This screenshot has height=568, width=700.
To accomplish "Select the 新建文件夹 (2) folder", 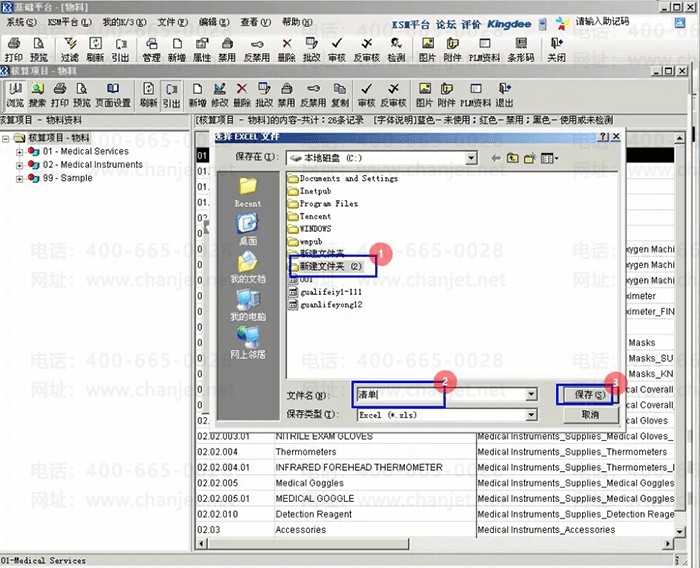I will tap(332, 268).
